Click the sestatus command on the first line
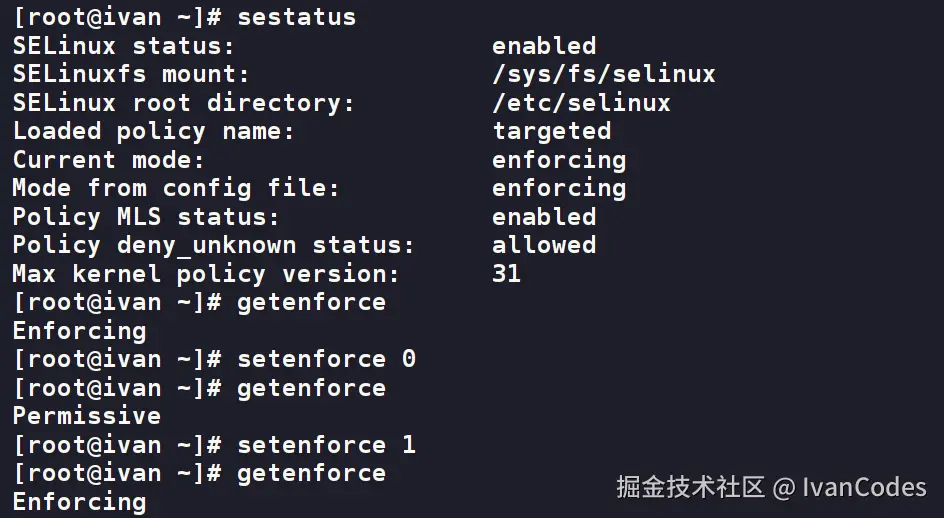944x518 pixels. 296,17
